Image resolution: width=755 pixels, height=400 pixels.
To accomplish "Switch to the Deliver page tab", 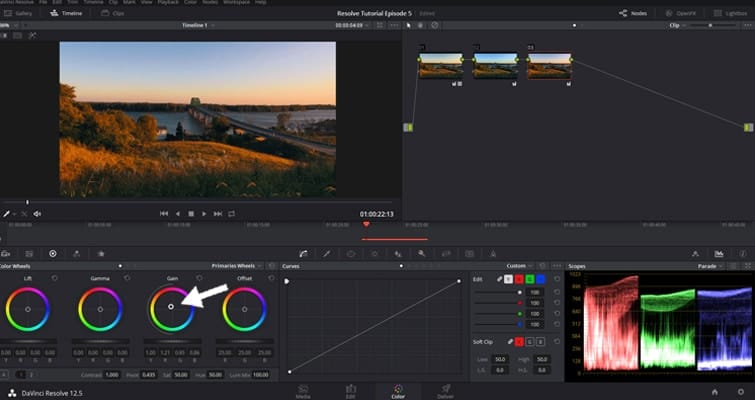I will pyautogui.click(x=446, y=389).
